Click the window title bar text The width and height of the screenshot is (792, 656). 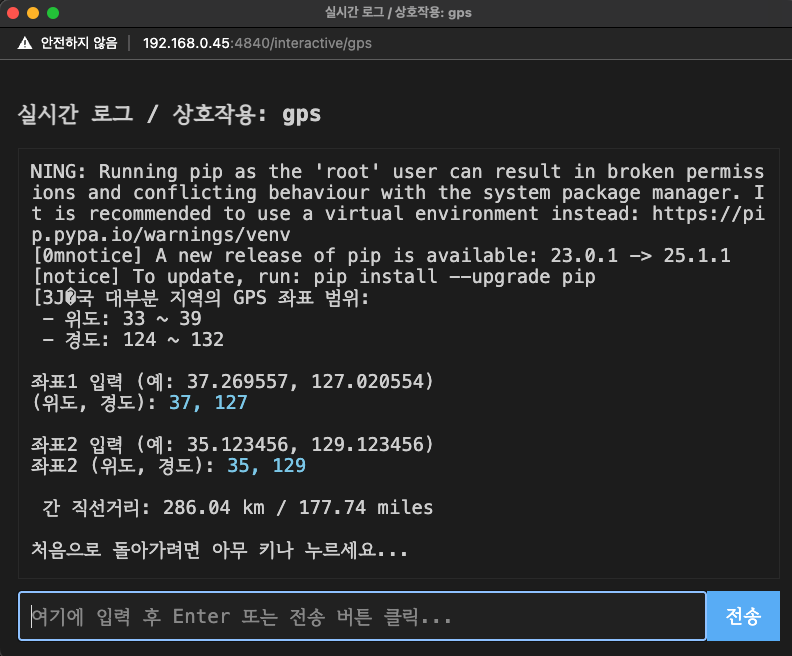[398, 13]
